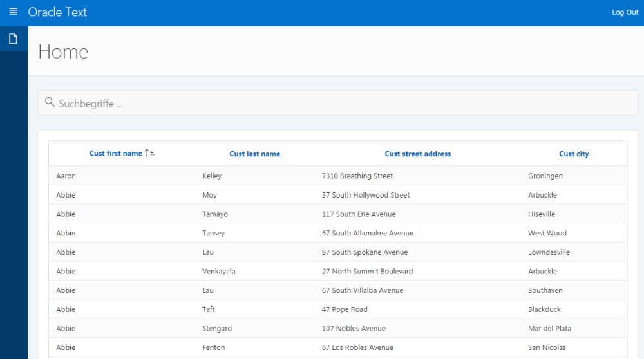
Task: Select address 67 South Villalba Avenue
Action: coord(362,290)
